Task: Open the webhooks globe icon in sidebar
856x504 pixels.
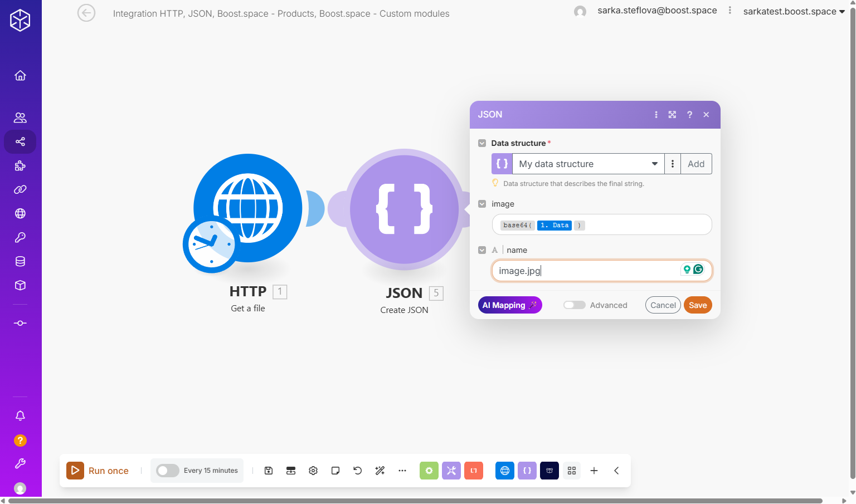Action: [20, 213]
